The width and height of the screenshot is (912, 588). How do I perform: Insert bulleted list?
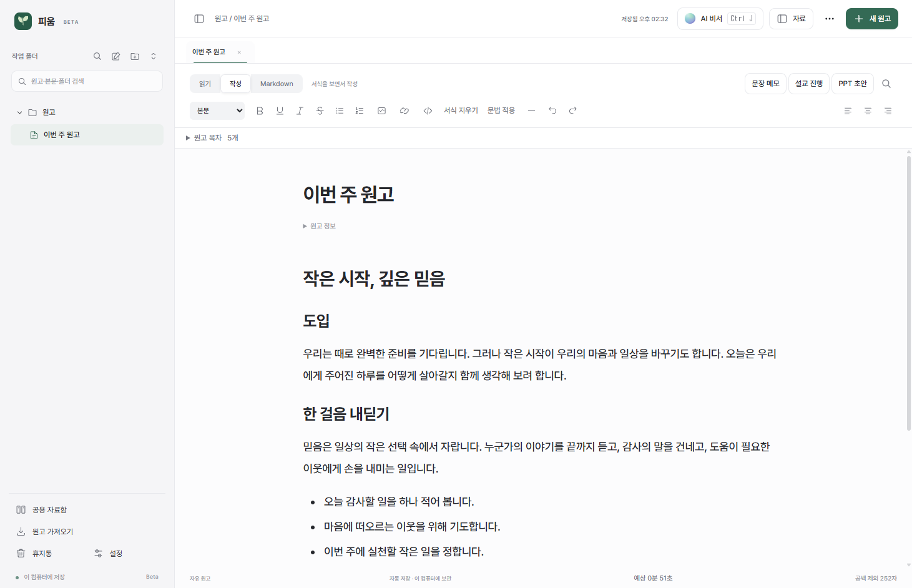tap(340, 110)
